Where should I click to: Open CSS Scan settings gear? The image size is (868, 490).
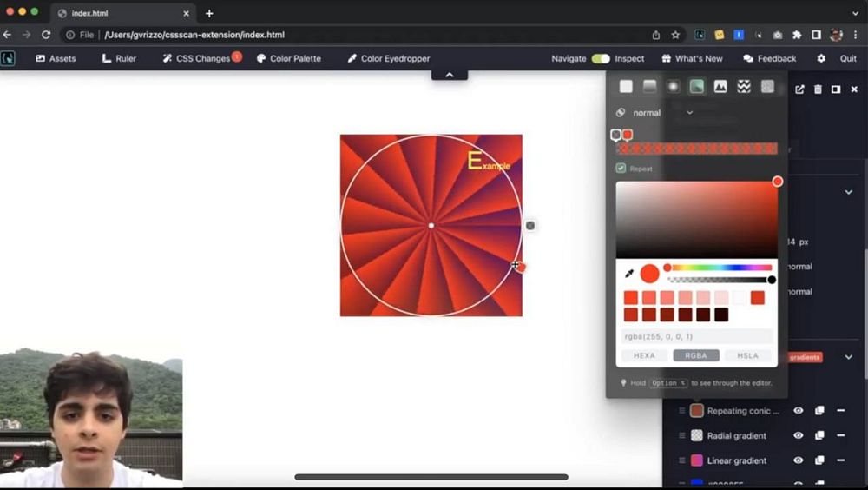(821, 58)
